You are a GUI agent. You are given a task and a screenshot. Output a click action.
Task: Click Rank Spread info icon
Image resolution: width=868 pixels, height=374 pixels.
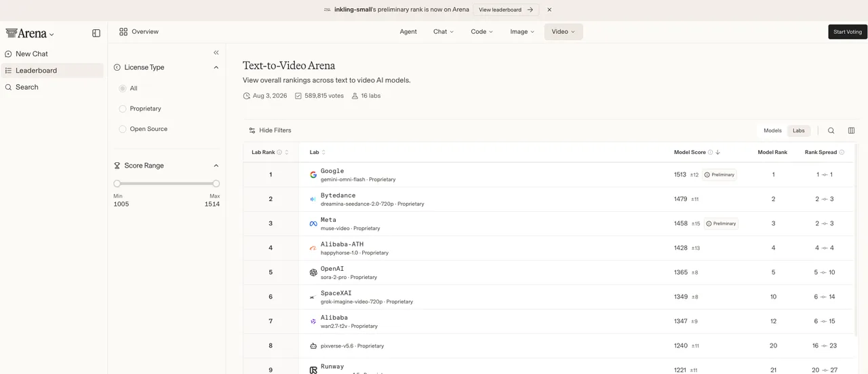(x=842, y=152)
